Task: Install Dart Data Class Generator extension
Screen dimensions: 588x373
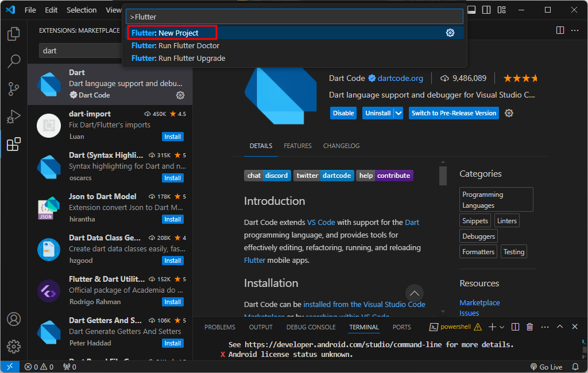Action: tap(172, 261)
